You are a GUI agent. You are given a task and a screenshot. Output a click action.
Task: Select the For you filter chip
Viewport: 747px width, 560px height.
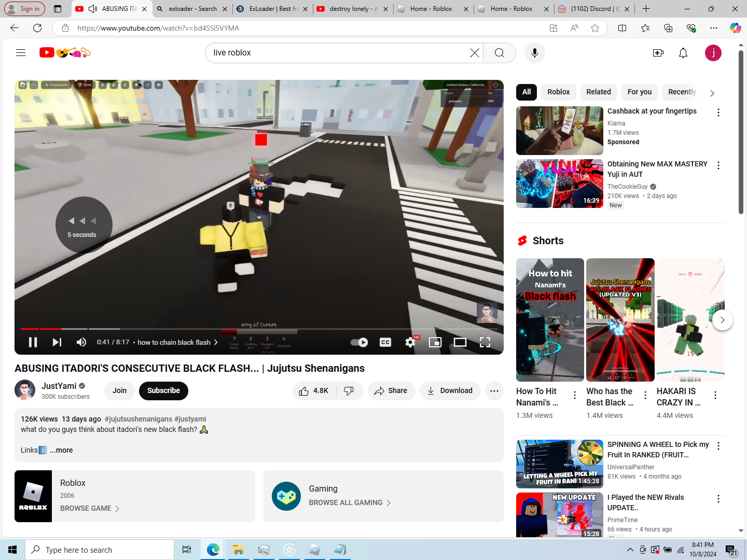(640, 92)
